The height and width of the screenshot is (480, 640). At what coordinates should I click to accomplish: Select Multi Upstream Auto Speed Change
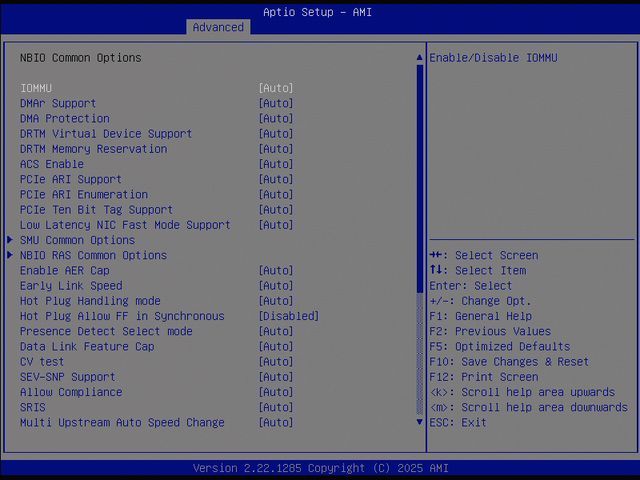coord(122,422)
